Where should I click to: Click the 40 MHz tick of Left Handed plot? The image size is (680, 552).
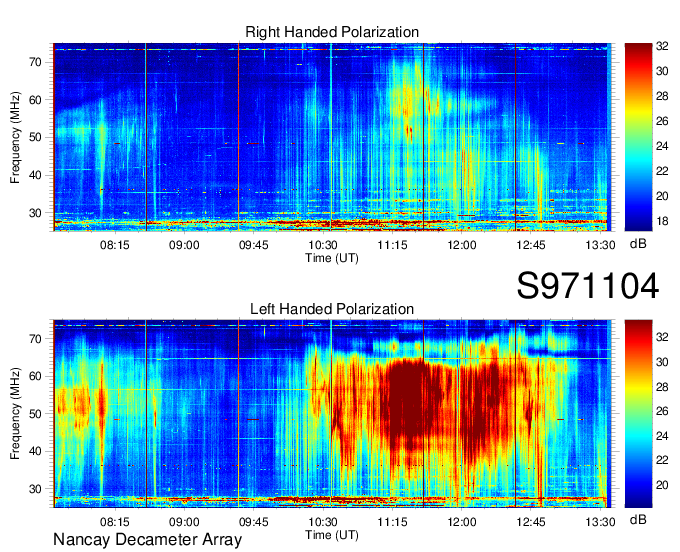coord(35,451)
